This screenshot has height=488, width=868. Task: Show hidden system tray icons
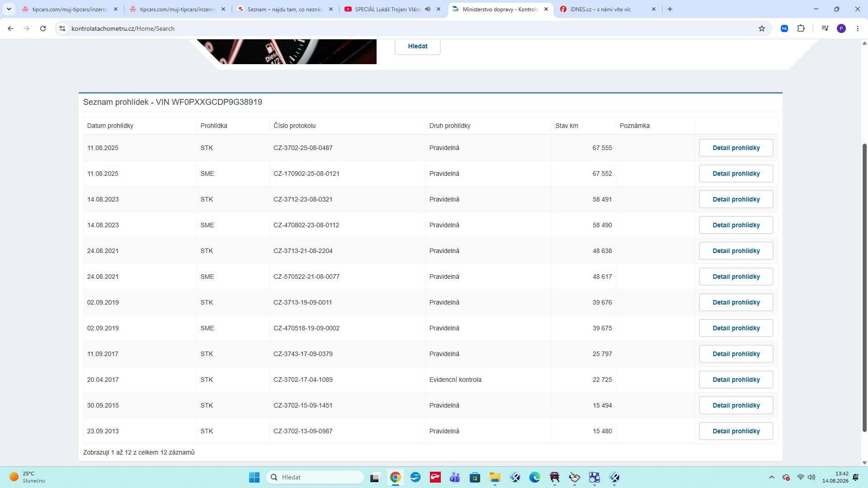(772, 477)
